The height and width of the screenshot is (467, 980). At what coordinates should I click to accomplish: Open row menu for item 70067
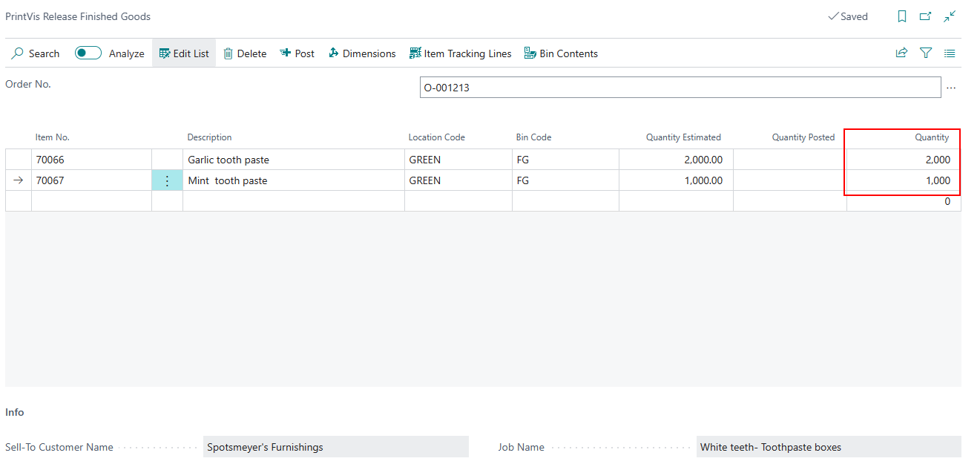pyautogui.click(x=167, y=180)
